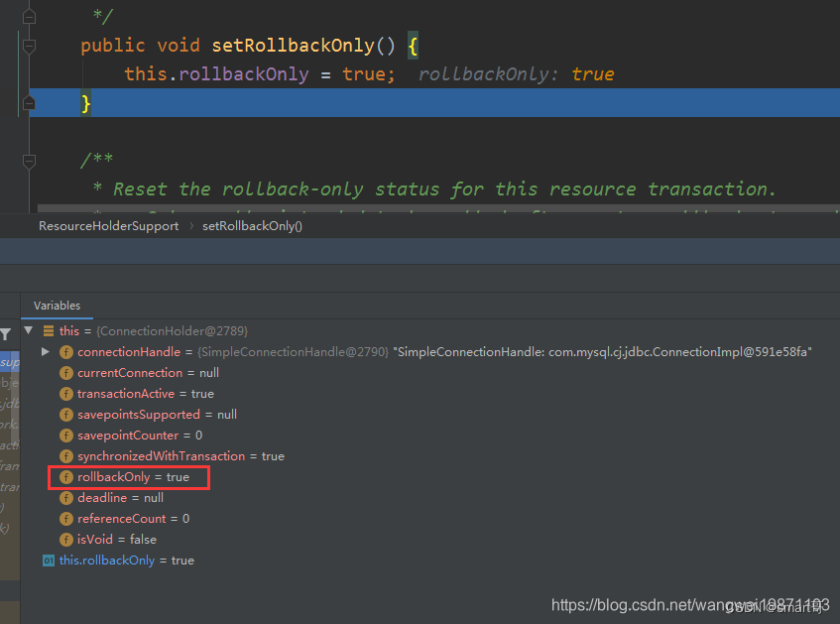Click the watch icon beside this.rollbackOnly
840x624 pixels.
tap(49, 561)
